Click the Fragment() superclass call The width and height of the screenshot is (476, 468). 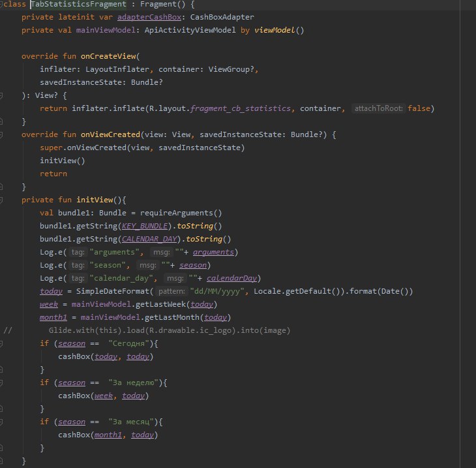coord(163,5)
